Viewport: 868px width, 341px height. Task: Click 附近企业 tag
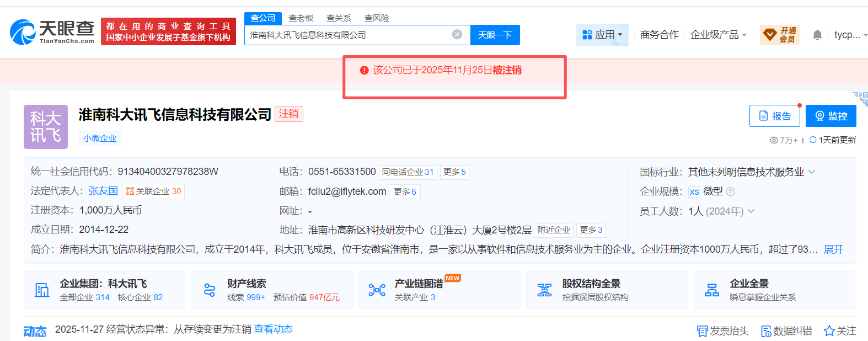[x=554, y=230]
